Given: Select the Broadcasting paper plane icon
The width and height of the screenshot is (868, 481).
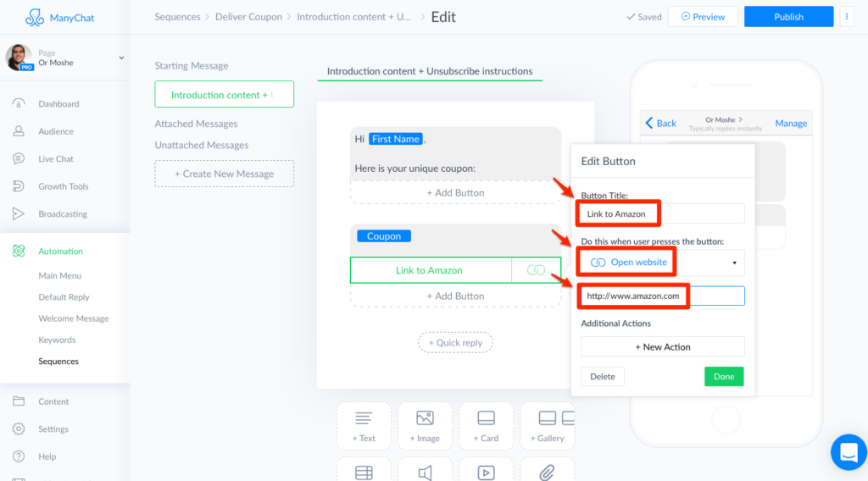Looking at the screenshot, I should click(19, 213).
